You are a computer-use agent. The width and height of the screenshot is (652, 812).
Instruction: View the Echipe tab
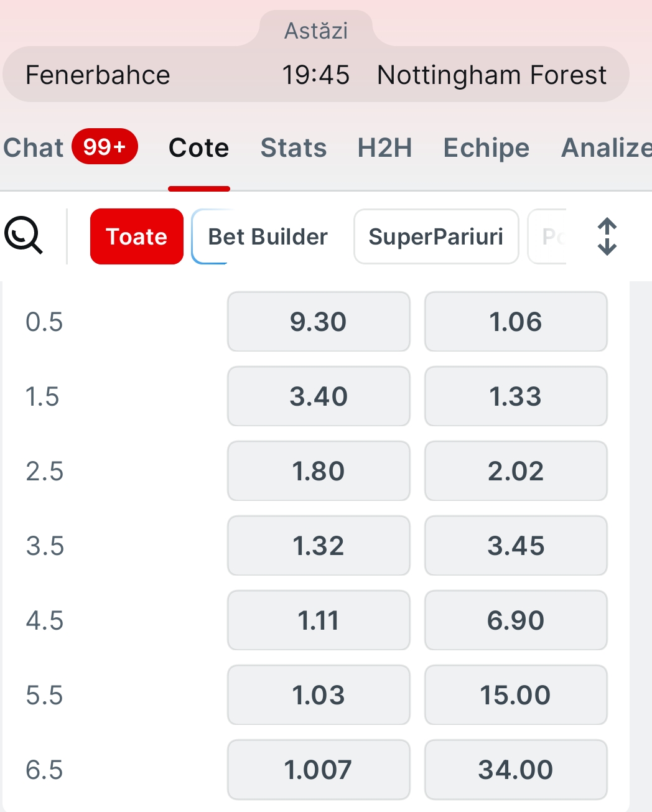coord(486,148)
